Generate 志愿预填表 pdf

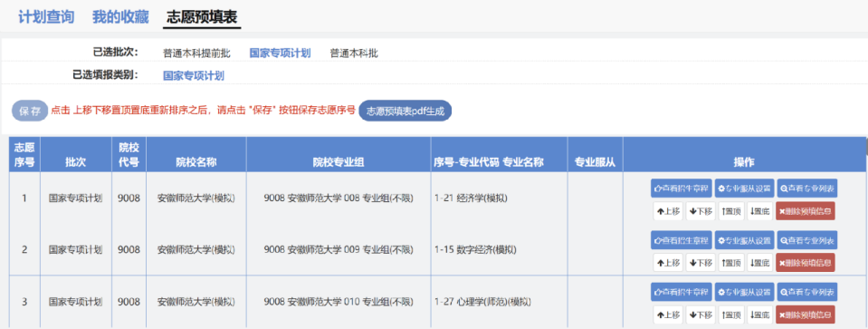[x=405, y=111]
